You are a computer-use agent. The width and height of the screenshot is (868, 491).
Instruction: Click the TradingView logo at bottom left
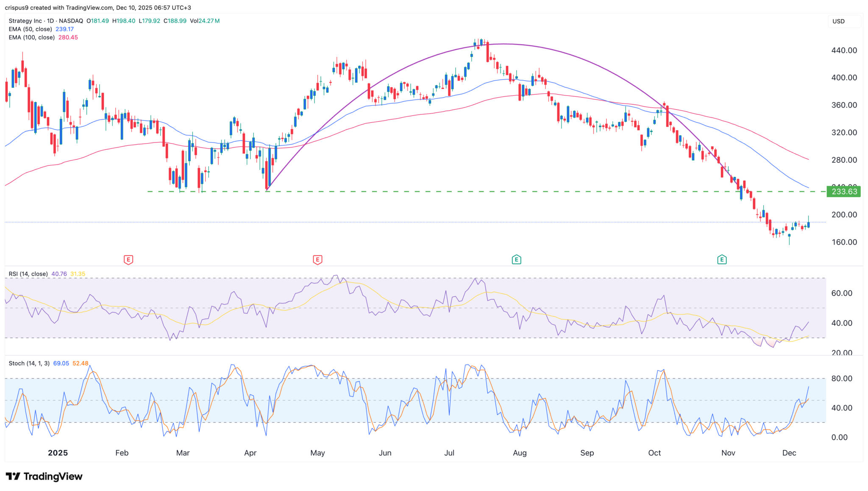point(44,476)
